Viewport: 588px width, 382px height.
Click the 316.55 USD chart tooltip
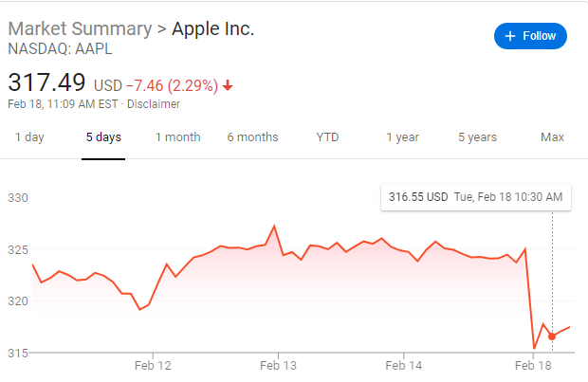coord(476,197)
